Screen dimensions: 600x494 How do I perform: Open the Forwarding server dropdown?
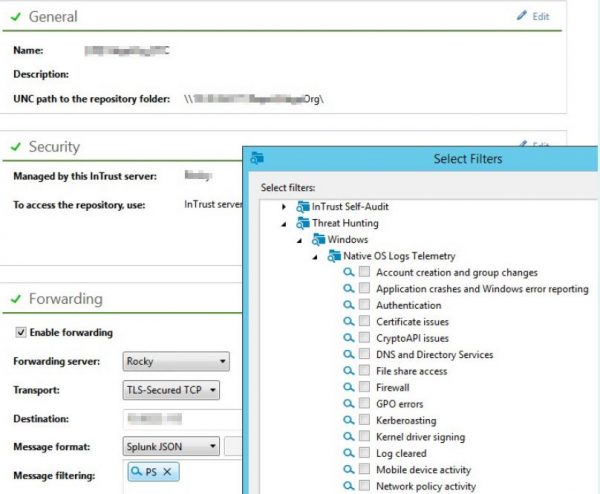[176, 361]
